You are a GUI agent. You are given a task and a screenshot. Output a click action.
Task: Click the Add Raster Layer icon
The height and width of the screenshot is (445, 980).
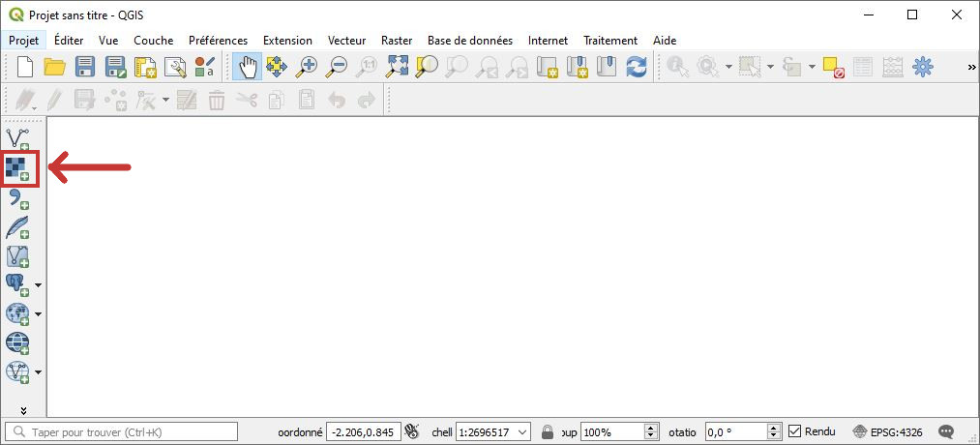[18, 168]
